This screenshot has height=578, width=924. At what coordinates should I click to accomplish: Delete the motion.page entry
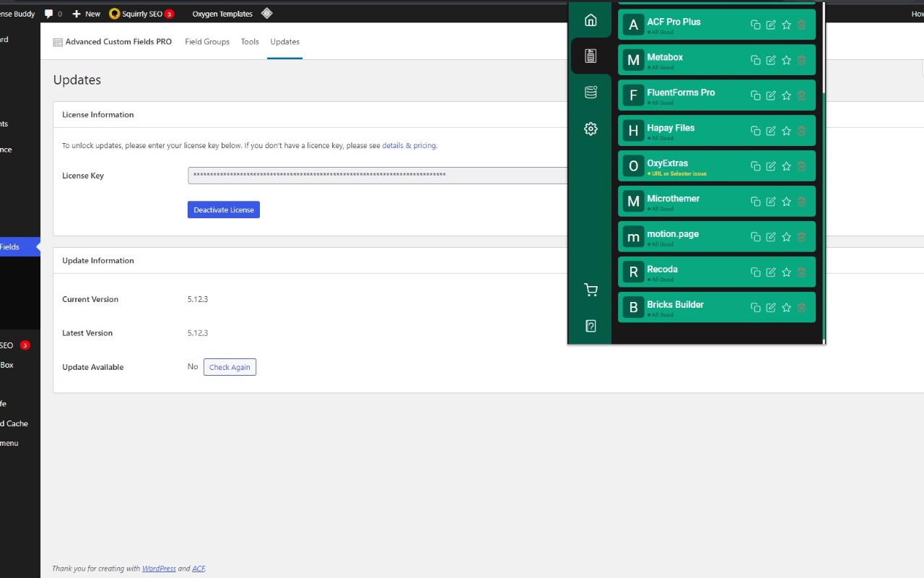(x=801, y=237)
